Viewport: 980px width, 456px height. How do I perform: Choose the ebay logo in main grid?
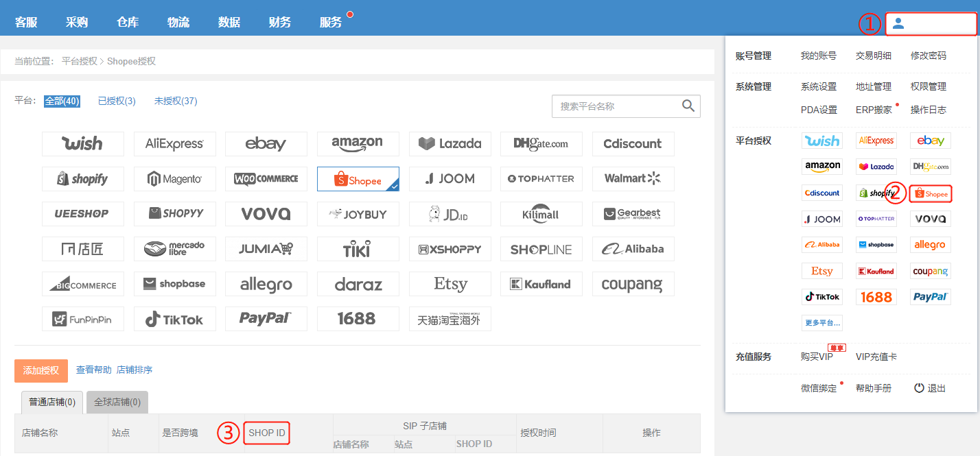266,144
